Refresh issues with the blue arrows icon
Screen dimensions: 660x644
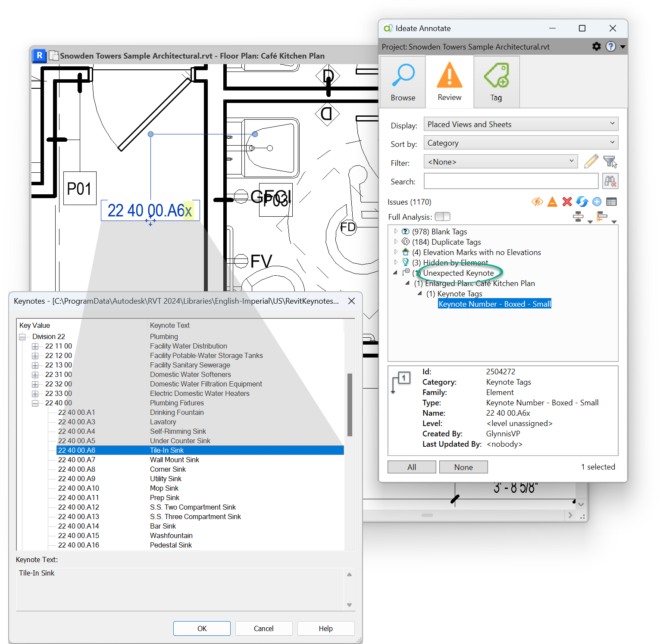coord(582,202)
